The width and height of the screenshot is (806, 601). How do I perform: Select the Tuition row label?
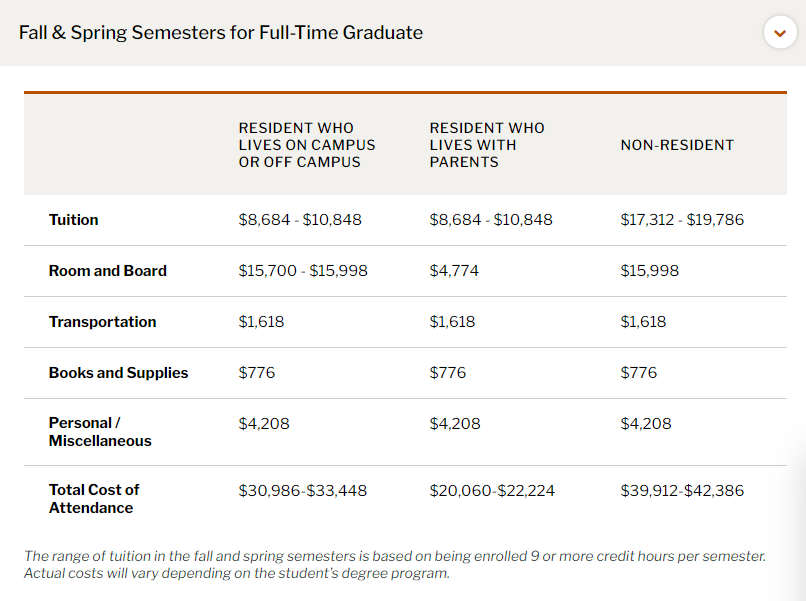[x=74, y=220]
